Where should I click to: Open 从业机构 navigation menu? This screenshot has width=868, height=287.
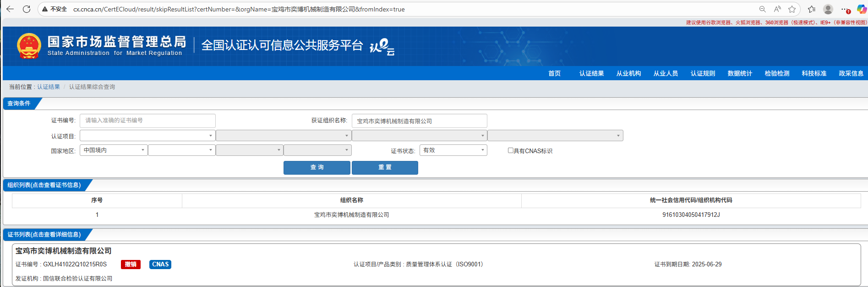tap(628, 73)
